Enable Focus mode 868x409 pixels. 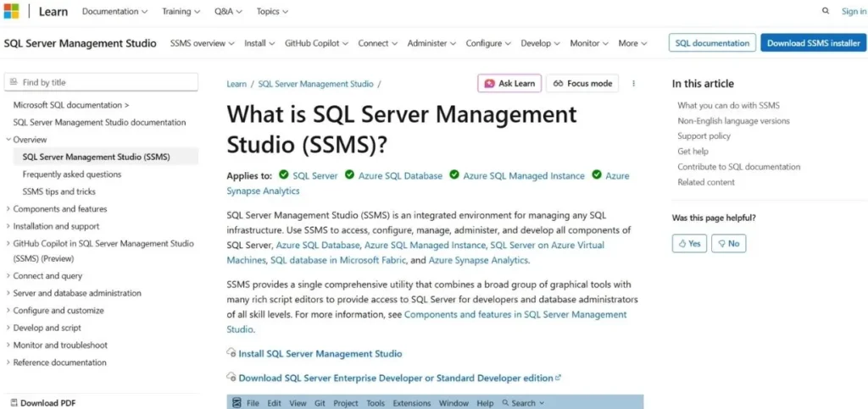[582, 84]
